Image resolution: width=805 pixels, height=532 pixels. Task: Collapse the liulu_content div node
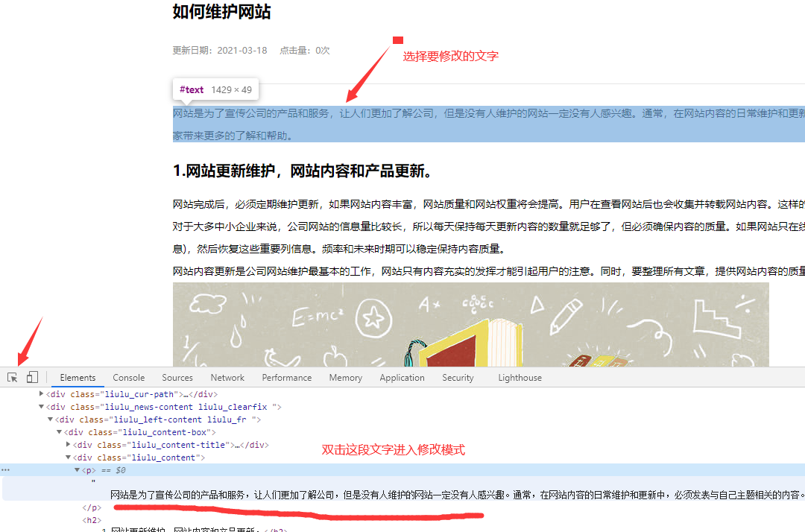(68, 457)
